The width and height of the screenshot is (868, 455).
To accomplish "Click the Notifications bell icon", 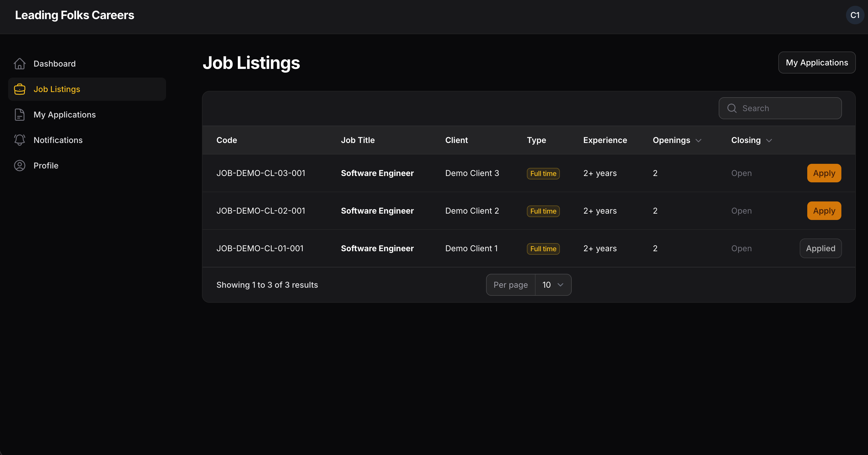I will pyautogui.click(x=20, y=140).
